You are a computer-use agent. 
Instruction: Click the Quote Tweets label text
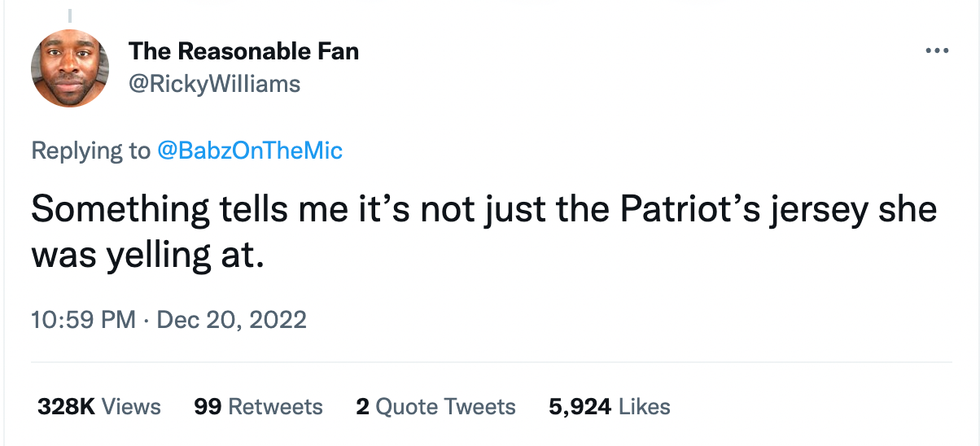[x=447, y=406]
